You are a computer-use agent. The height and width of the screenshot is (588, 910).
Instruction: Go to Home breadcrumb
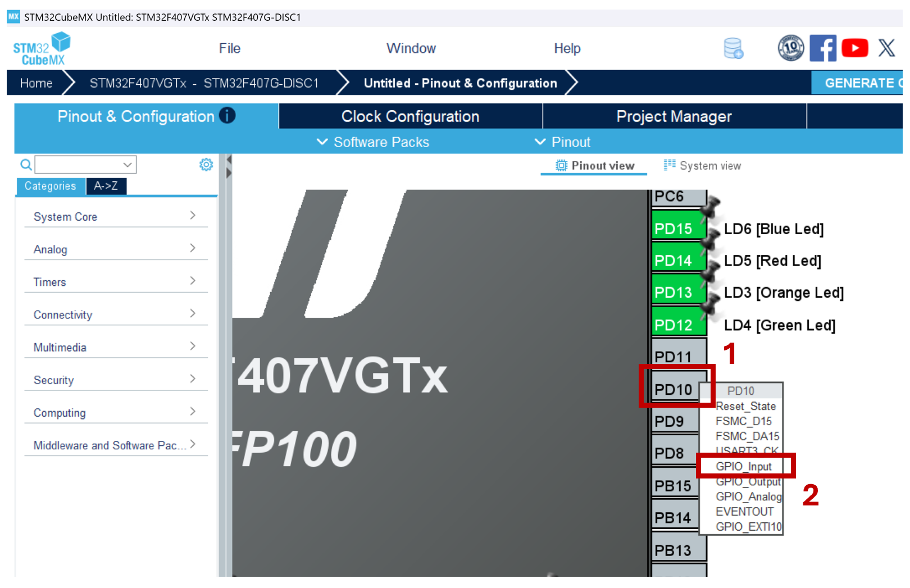[x=37, y=83]
